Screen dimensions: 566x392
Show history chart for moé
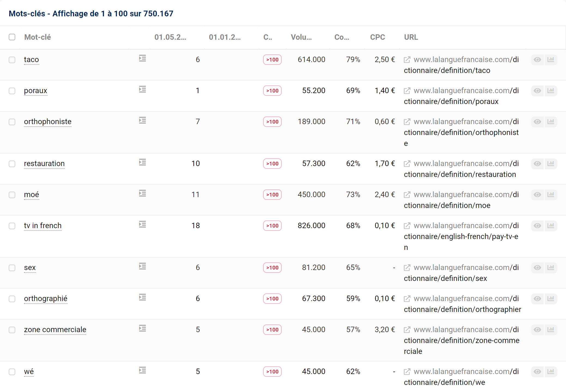pyautogui.click(x=551, y=195)
